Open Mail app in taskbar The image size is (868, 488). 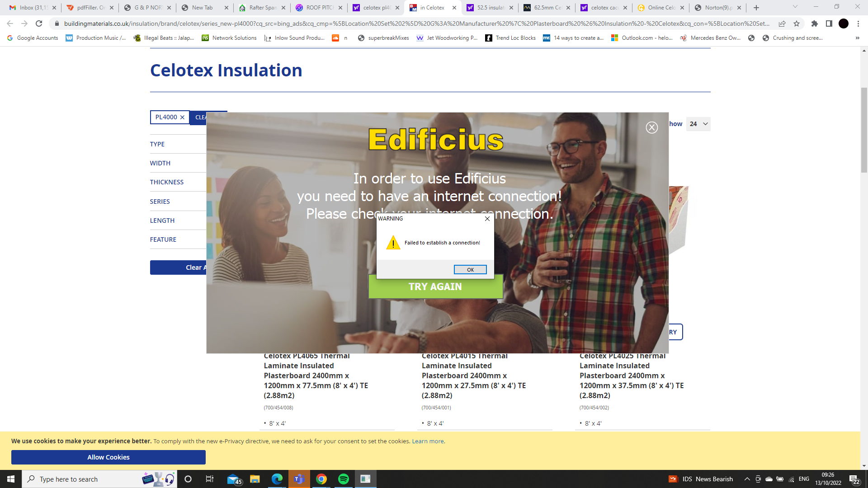(233, 479)
